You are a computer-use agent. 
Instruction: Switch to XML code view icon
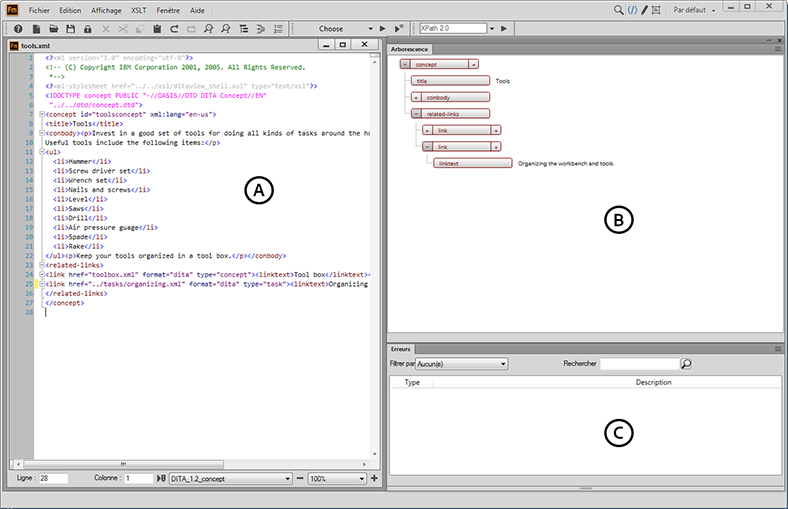click(631, 10)
